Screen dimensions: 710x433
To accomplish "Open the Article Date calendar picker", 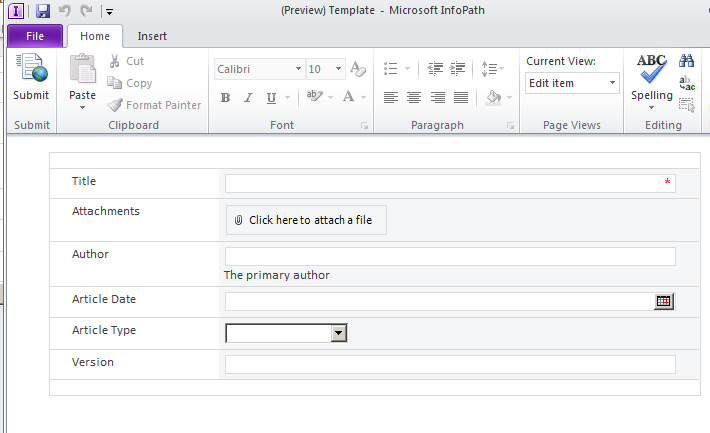I will 663,301.
